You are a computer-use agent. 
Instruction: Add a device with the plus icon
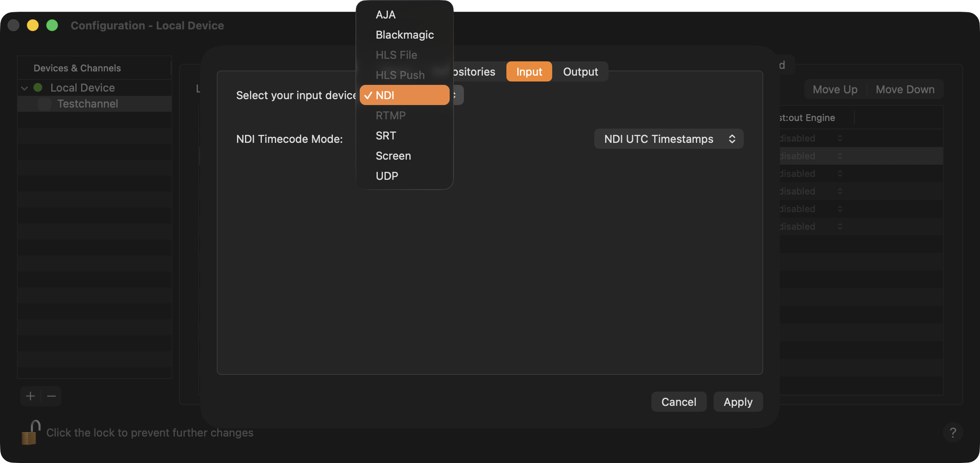[x=30, y=396]
